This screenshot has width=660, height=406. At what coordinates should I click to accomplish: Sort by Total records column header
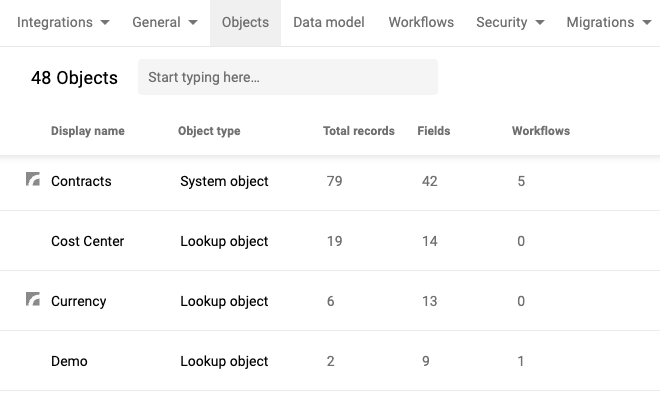(x=359, y=131)
